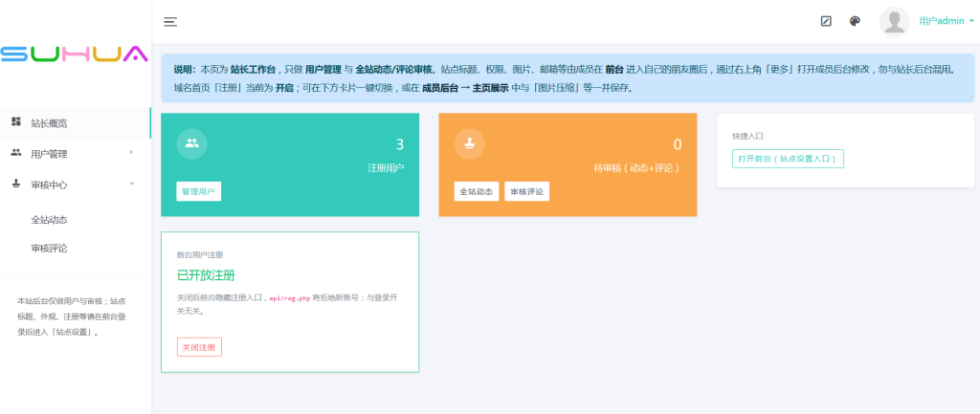Toggle the sidebar hamburger menu icon
980x414 pixels.
pyautogui.click(x=170, y=22)
